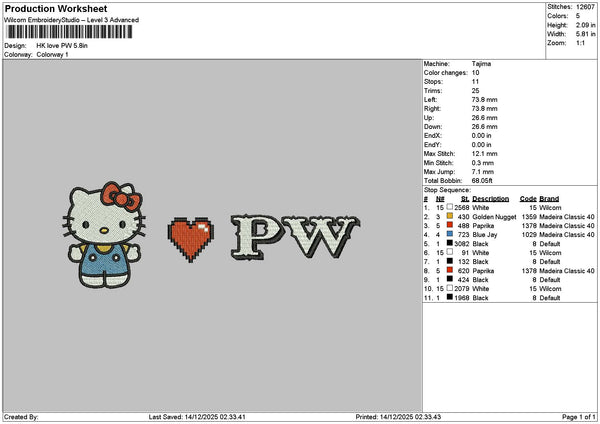
Task: Click the Total Bobbin value 68.05ft
Action: [482, 181]
